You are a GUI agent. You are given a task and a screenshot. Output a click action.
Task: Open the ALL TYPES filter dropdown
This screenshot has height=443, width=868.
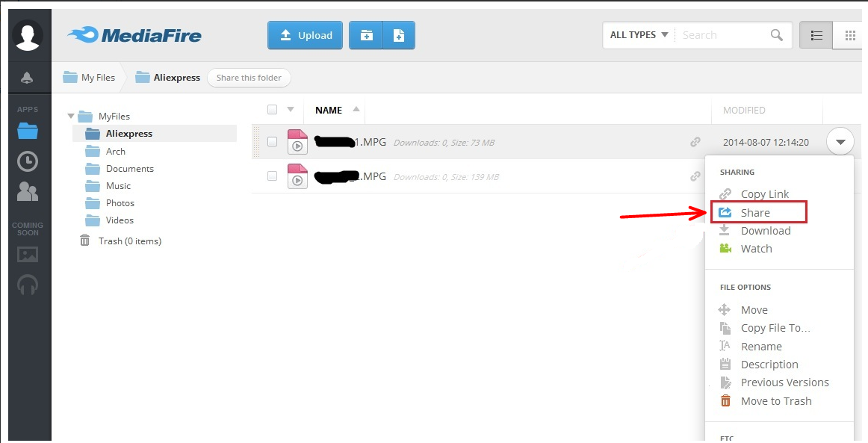tap(639, 35)
